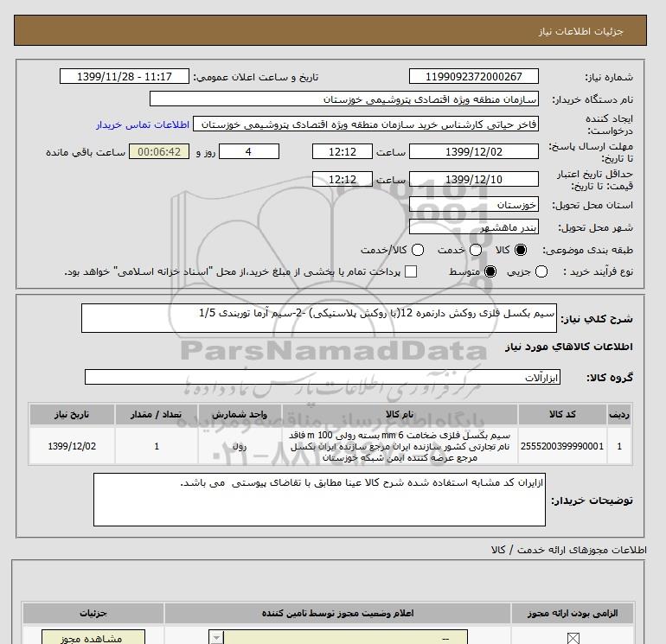Select the جزیی purchase type radio
The height and width of the screenshot is (644, 666).
[541, 271]
